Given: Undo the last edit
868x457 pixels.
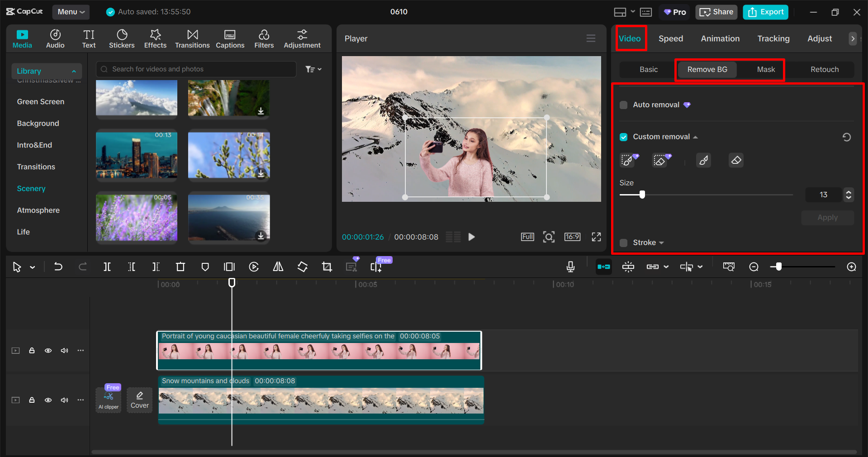Looking at the screenshot, I should pyautogui.click(x=58, y=267).
